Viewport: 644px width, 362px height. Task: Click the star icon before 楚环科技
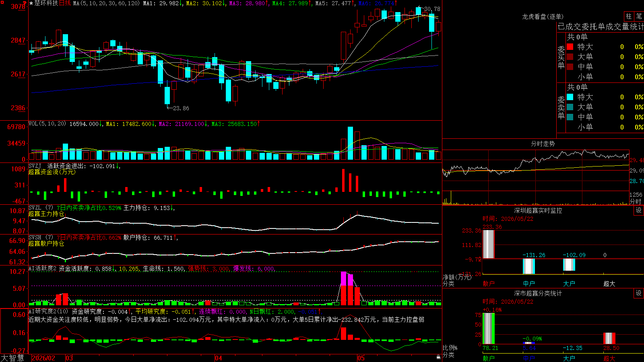(31, 3)
